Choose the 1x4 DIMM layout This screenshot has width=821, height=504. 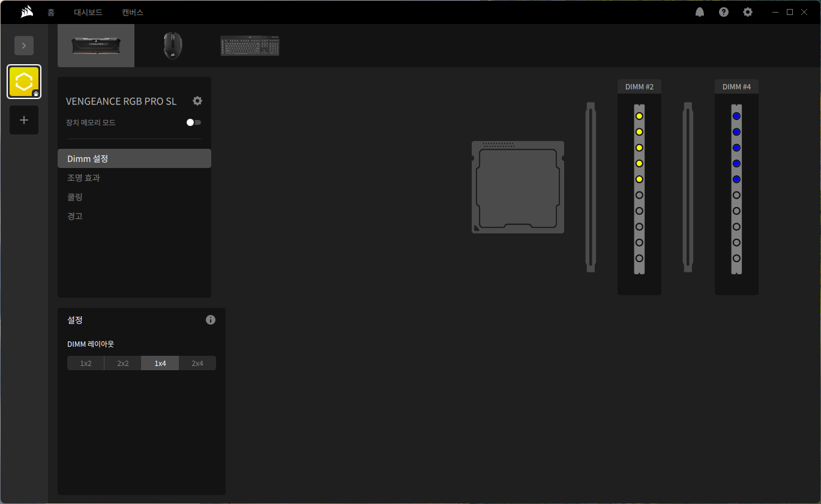click(x=160, y=363)
